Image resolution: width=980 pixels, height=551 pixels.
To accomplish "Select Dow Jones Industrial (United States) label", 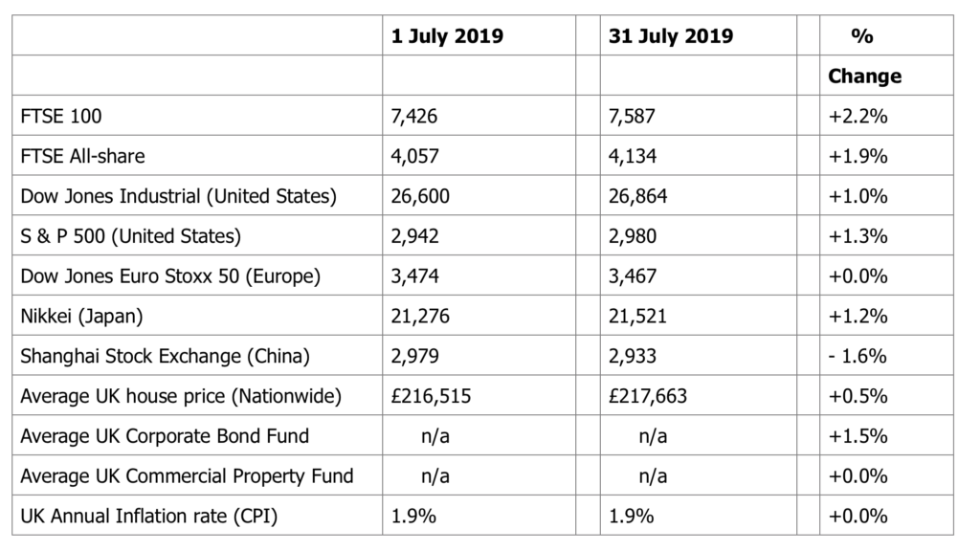I will [x=179, y=196].
